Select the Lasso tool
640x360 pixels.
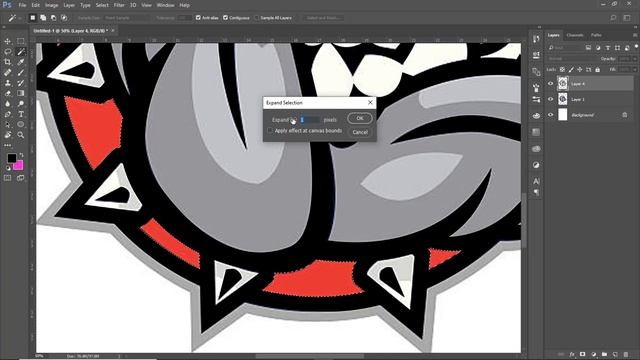7,52
